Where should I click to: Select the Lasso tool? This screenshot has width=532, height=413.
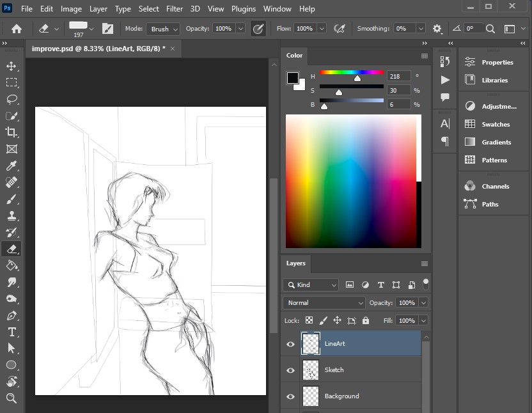[x=12, y=99]
